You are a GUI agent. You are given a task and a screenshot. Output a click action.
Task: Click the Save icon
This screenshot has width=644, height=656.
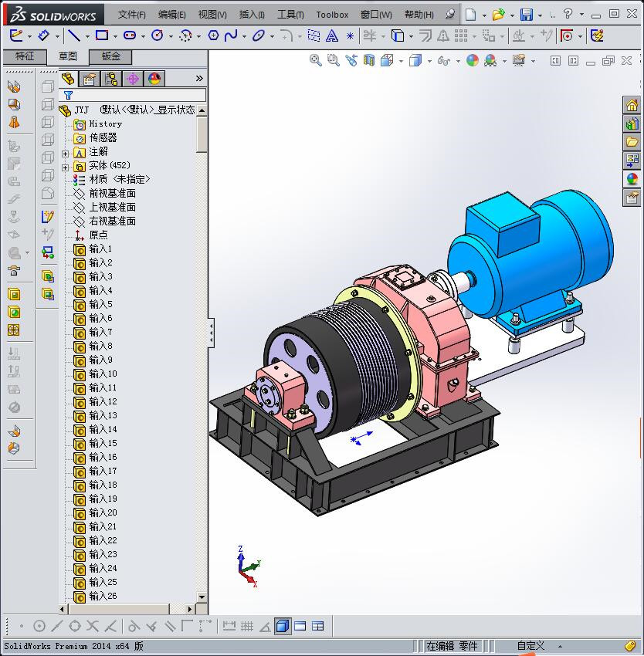[x=527, y=15]
